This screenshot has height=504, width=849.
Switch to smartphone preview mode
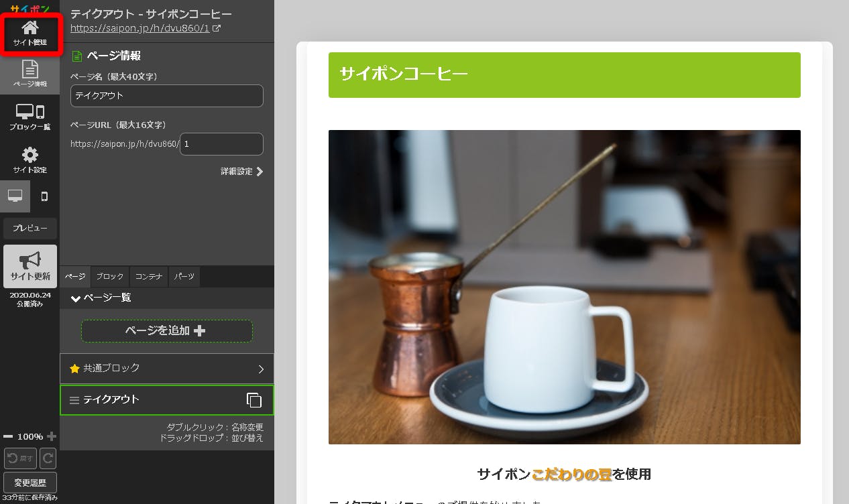tap(45, 196)
